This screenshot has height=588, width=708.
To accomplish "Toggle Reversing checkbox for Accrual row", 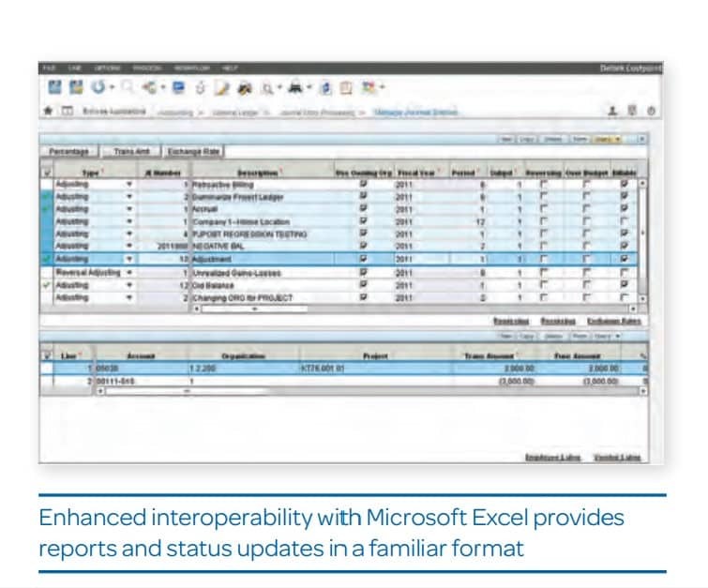I will [540, 209].
